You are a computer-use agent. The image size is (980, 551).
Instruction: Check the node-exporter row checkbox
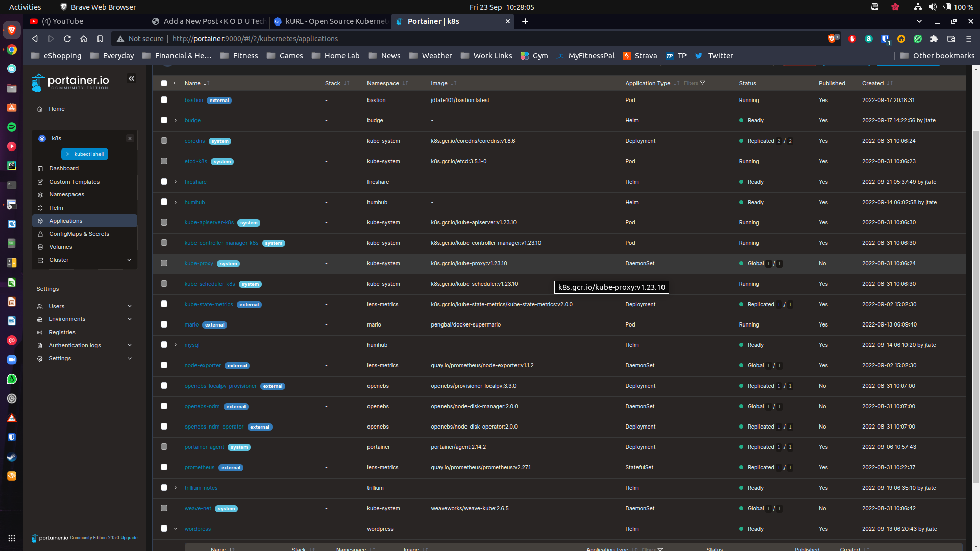(x=164, y=365)
